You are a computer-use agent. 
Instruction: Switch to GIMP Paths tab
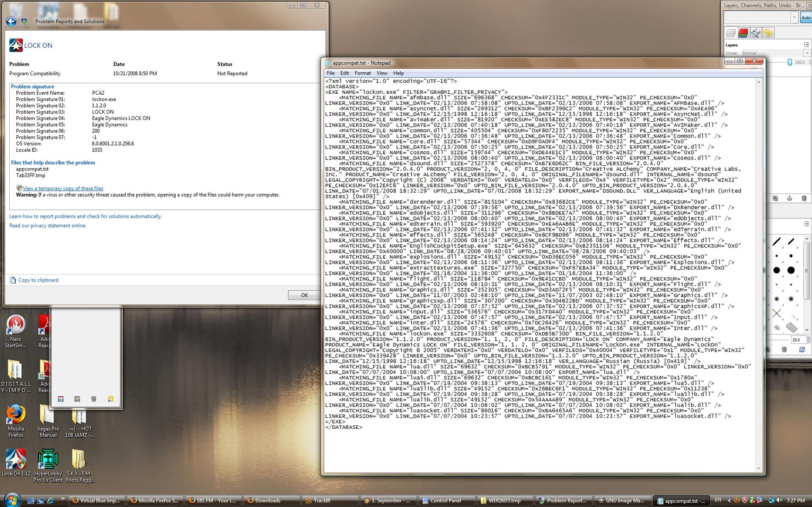pos(756,33)
